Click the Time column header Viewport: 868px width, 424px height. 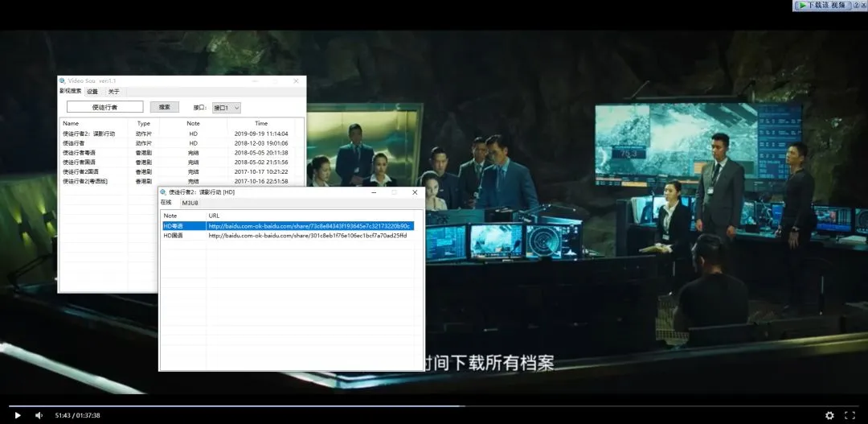[261, 124]
